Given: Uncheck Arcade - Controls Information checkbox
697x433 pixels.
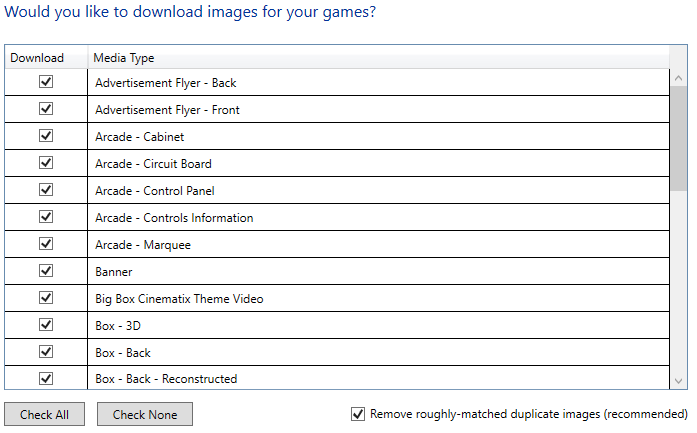Looking at the screenshot, I should click(46, 217).
